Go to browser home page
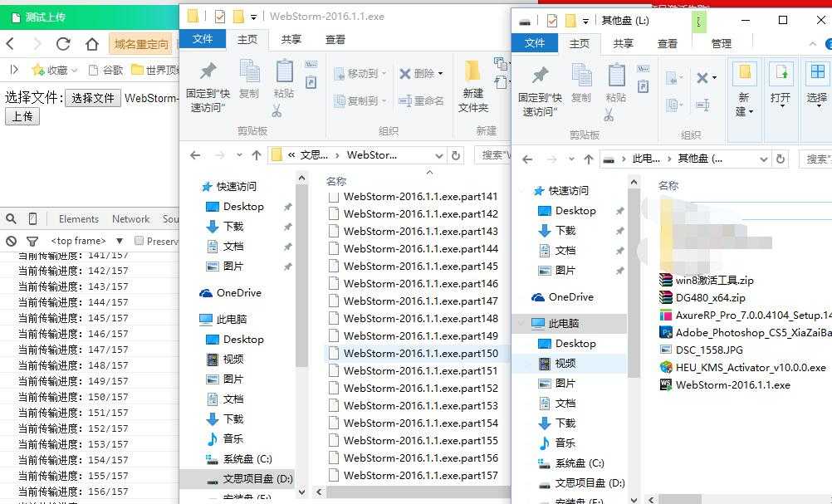Viewport: 832px width, 504px height. (x=92, y=43)
